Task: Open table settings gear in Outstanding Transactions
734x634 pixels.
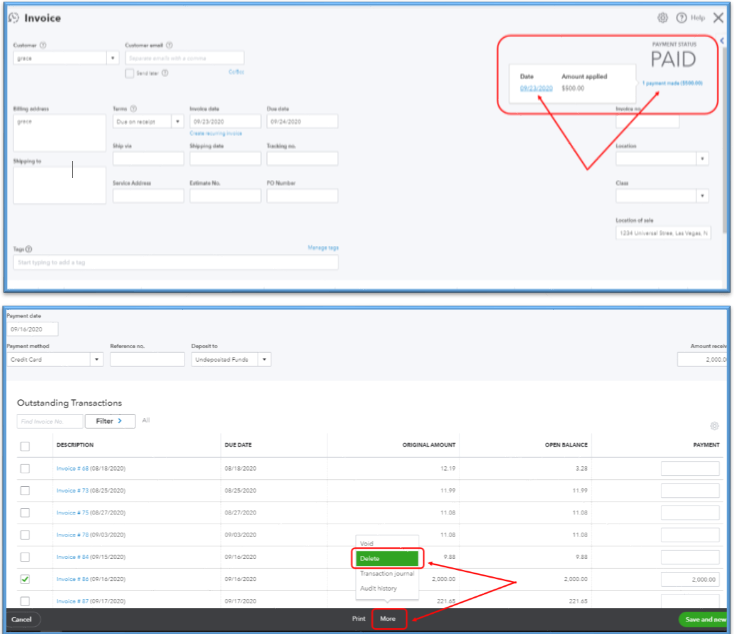Action: (x=714, y=426)
